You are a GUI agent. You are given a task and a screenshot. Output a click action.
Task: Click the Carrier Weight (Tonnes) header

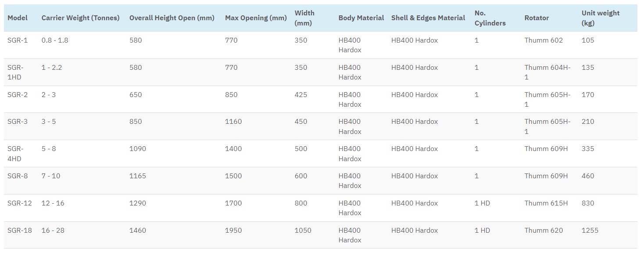(80, 18)
